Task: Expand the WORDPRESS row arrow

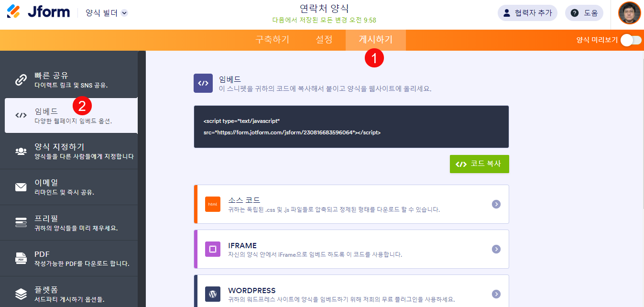Action: pos(496,294)
